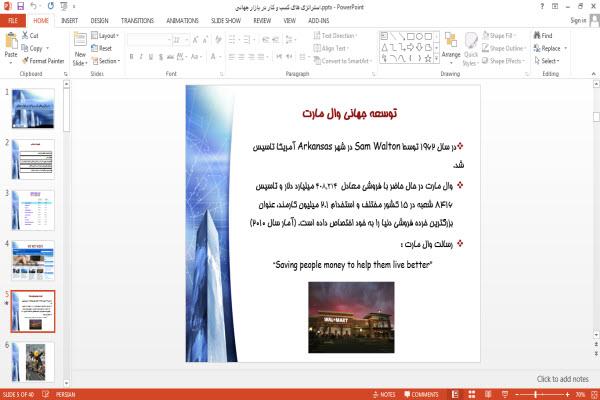Open the Section dropdown

(x=106, y=61)
